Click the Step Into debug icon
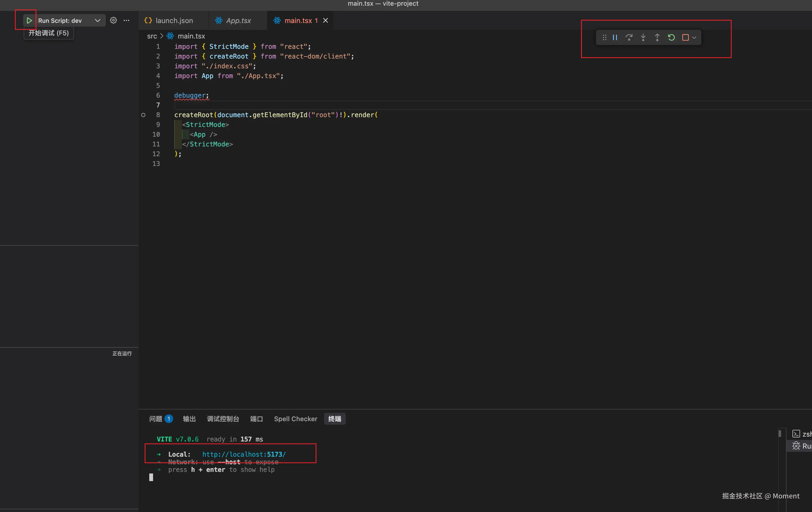 (x=643, y=37)
